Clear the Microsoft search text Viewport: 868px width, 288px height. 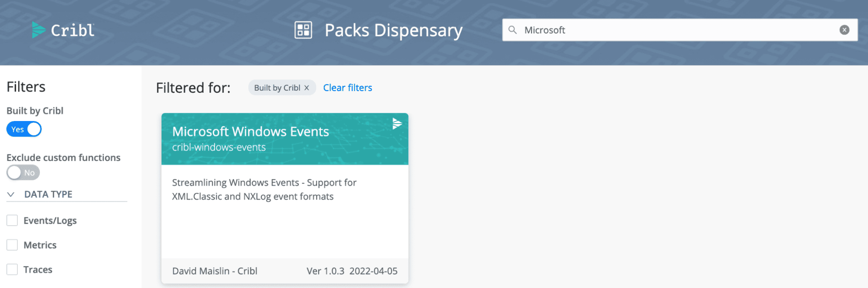tap(844, 30)
